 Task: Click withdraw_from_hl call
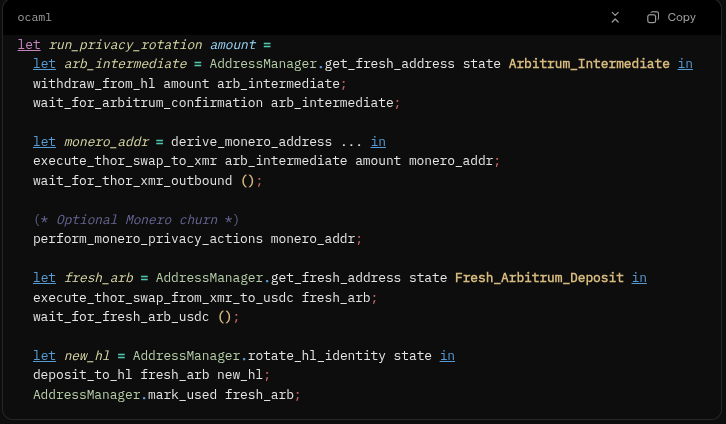(94, 84)
